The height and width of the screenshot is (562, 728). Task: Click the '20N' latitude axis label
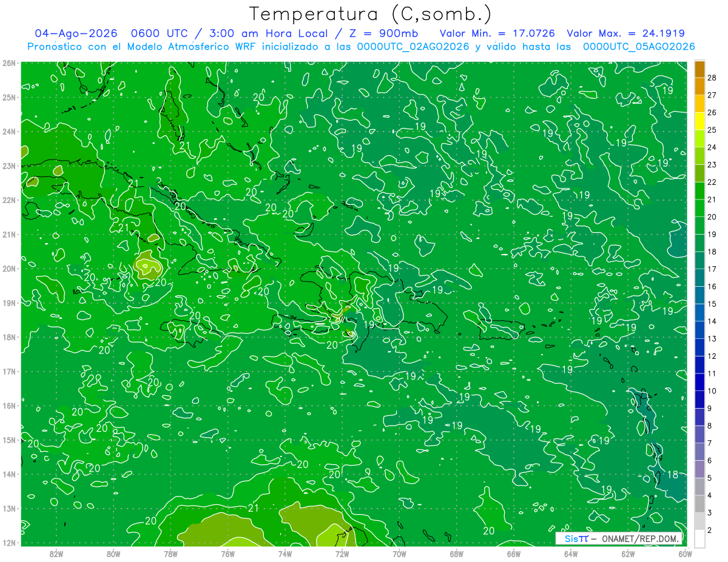pos(9,269)
